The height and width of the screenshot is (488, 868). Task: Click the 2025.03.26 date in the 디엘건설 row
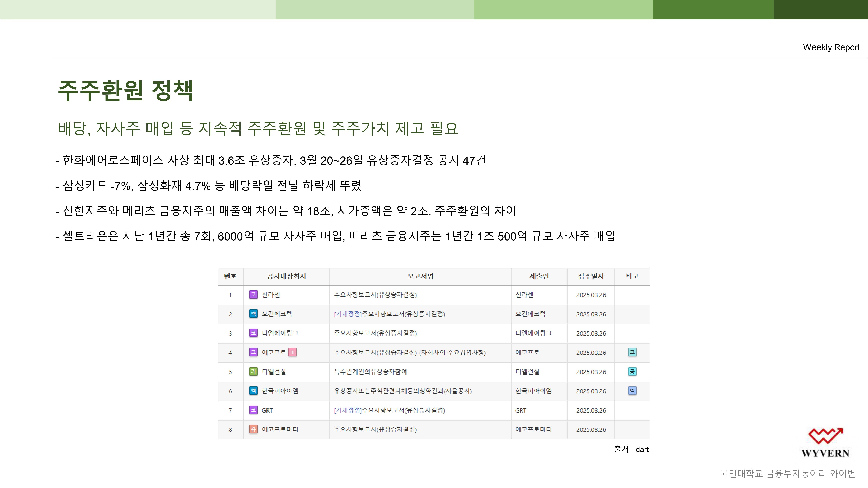tap(591, 372)
